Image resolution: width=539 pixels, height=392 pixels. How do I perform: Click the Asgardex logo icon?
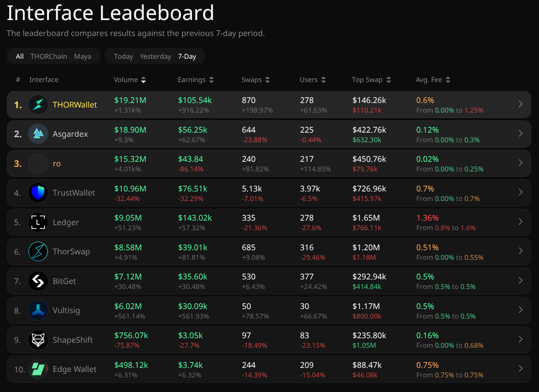[x=38, y=134]
